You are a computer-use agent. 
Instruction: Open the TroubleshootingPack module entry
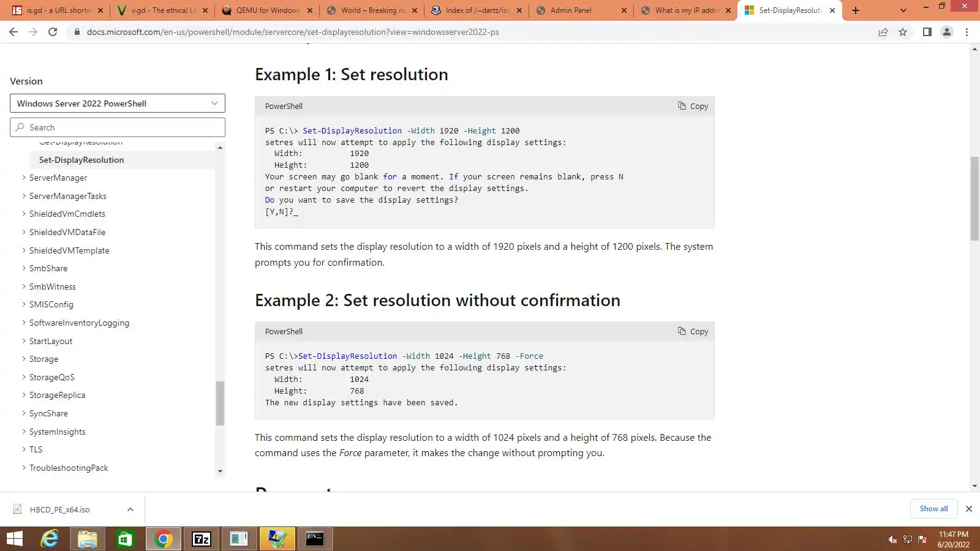pos(69,468)
